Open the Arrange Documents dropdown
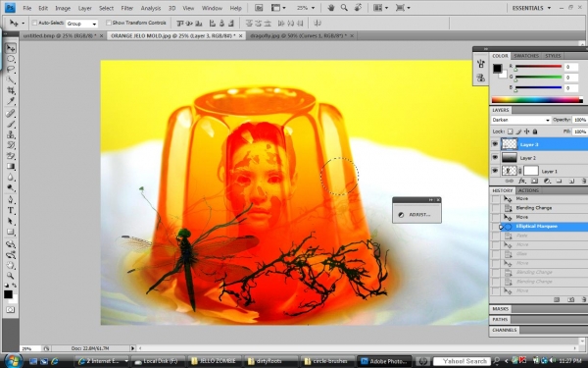588x368 pixels. (380, 8)
